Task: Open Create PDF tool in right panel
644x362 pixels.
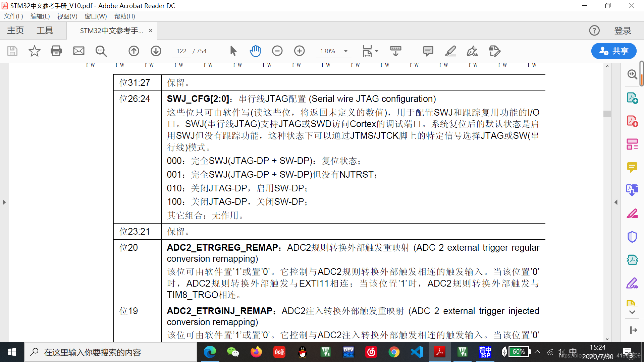Action: (x=632, y=121)
